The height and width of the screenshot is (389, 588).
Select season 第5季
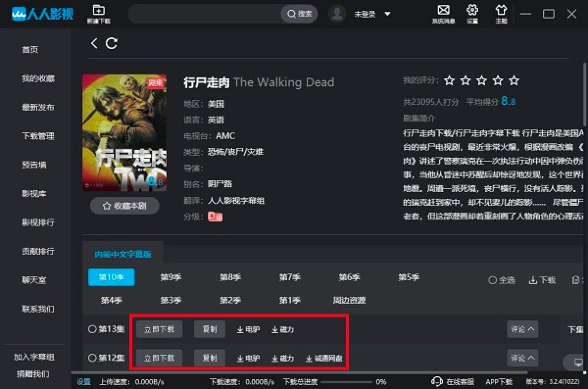click(x=409, y=277)
